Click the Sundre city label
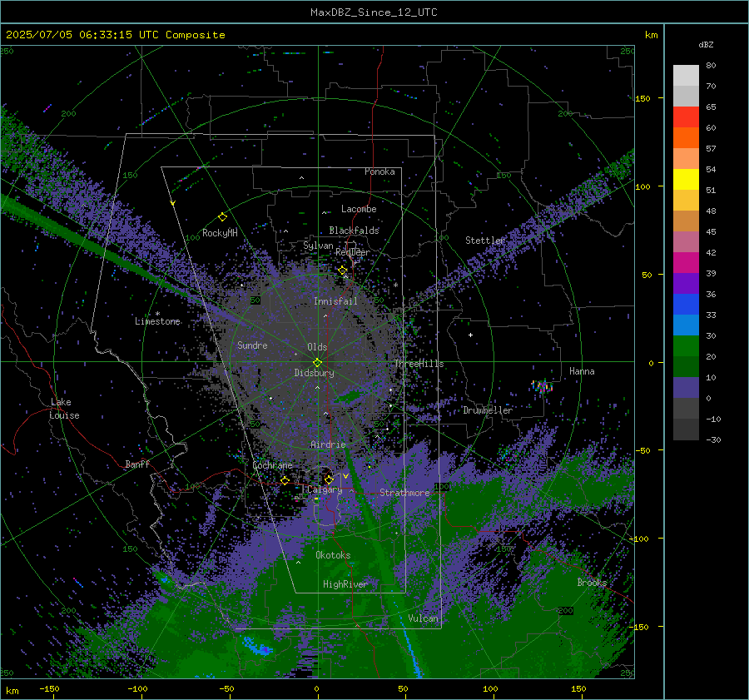The width and height of the screenshot is (749, 700). click(x=252, y=345)
